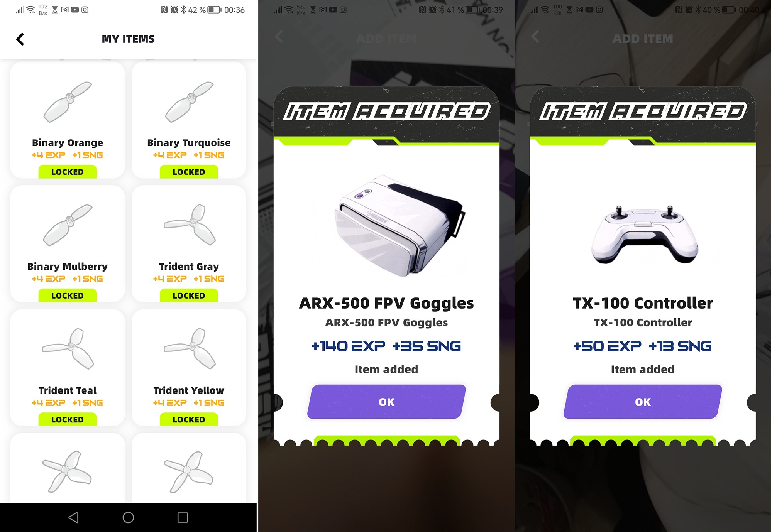Select the Trident Gray propeller icon
This screenshot has height=532, width=772.
(x=189, y=225)
